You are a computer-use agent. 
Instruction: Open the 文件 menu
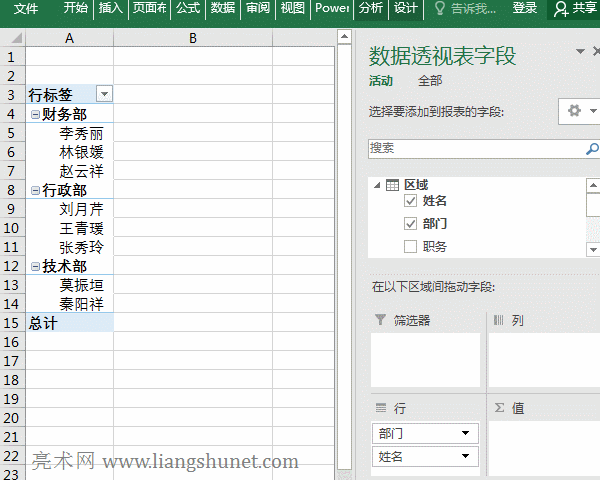pos(26,8)
